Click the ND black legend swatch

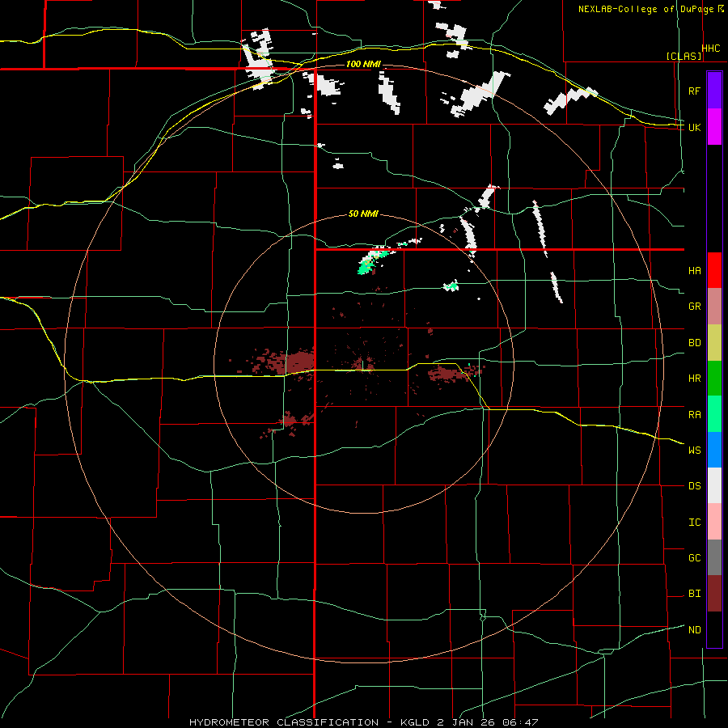[714, 629]
